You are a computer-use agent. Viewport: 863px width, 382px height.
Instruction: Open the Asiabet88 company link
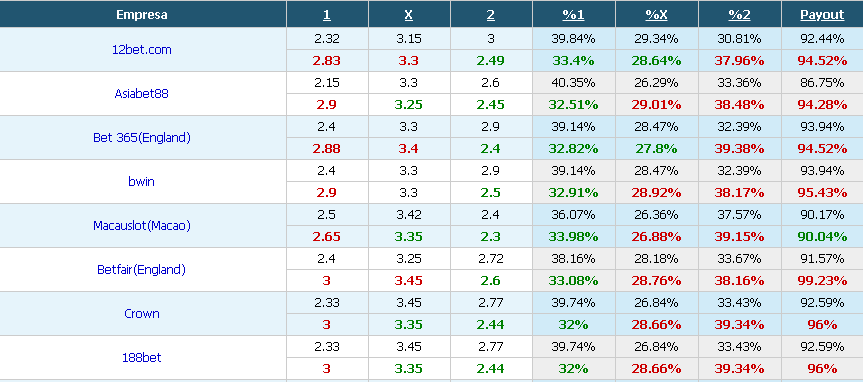click(141, 94)
